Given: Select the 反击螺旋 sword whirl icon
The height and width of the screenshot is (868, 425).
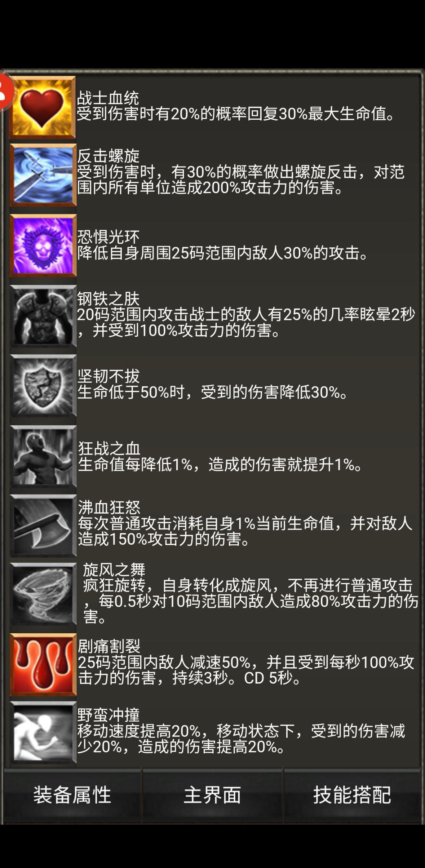Looking at the screenshot, I should (x=43, y=175).
